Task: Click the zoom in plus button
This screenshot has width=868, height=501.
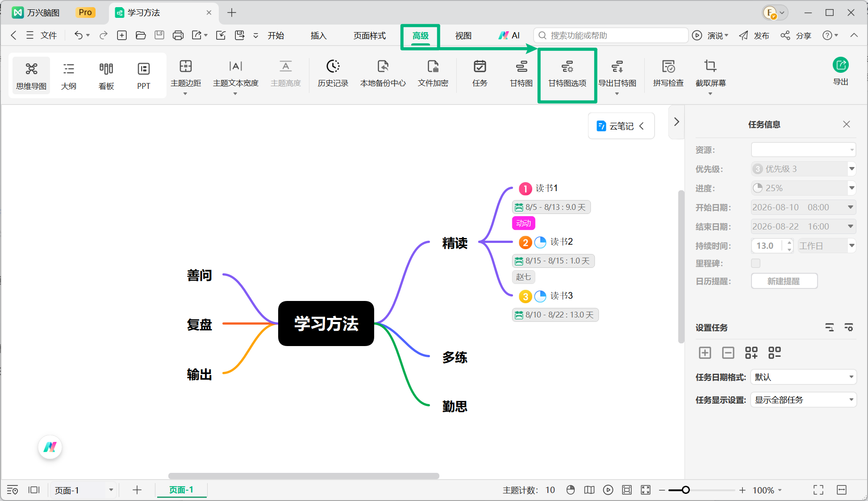Action: pyautogui.click(x=742, y=490)
